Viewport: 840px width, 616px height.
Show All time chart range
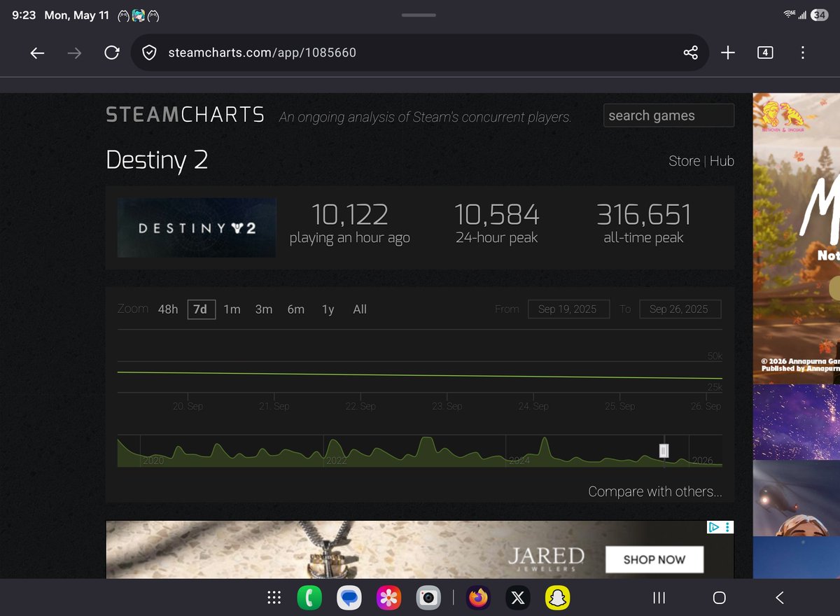point(360,309)
